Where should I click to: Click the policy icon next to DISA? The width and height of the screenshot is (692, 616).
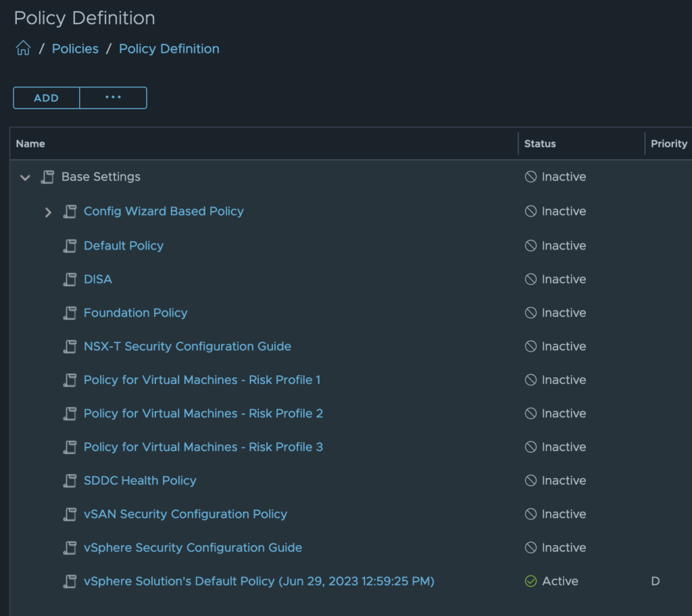tap(70, 279)
